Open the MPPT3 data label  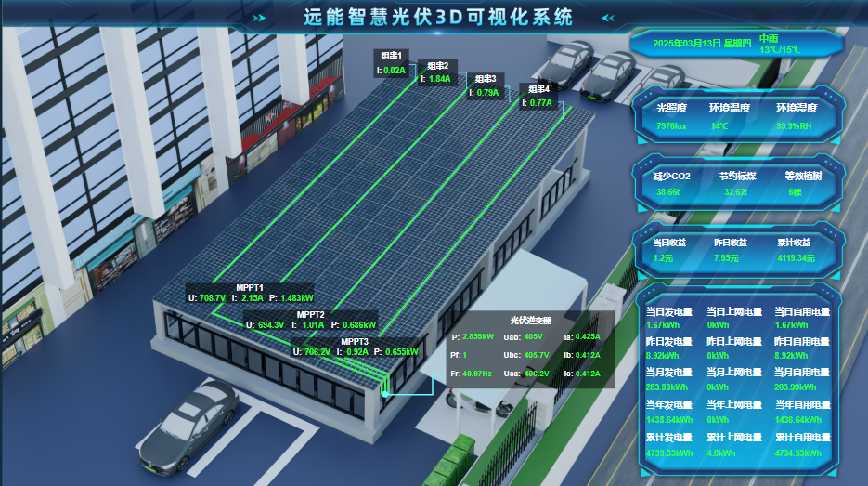(355, 347)
